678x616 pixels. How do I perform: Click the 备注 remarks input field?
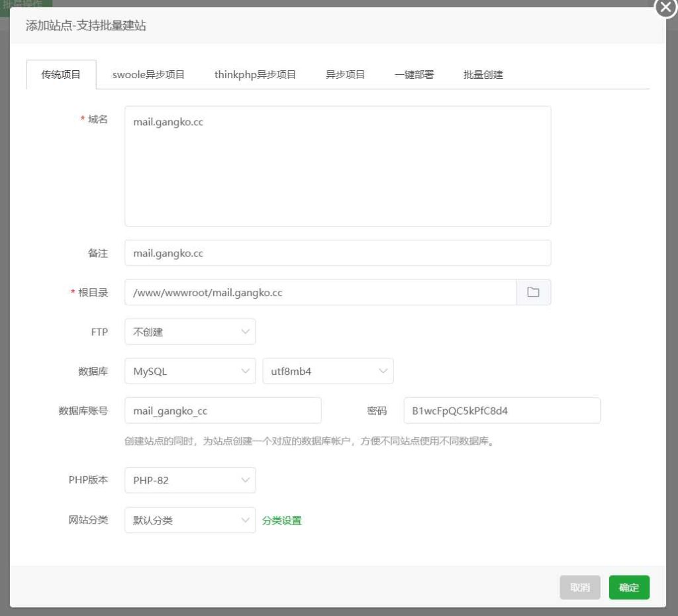(338, 253)
